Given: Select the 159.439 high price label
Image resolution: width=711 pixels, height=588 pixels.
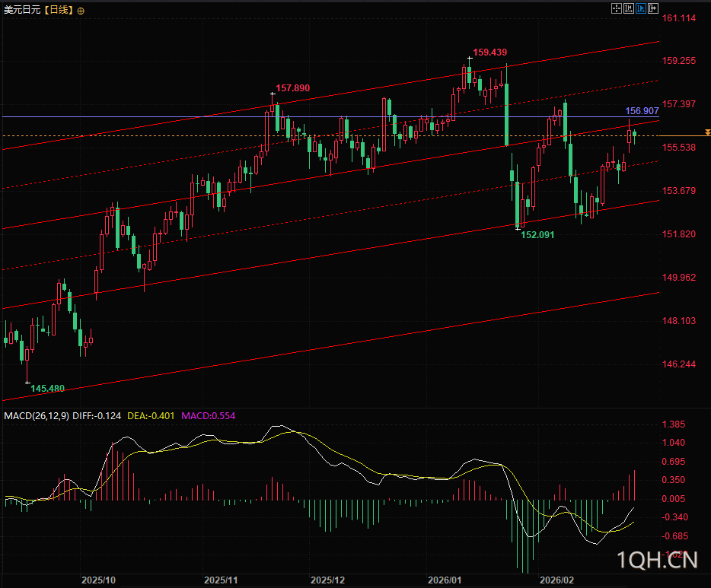Looking at the screenshot, I should (x=489, y=52).
